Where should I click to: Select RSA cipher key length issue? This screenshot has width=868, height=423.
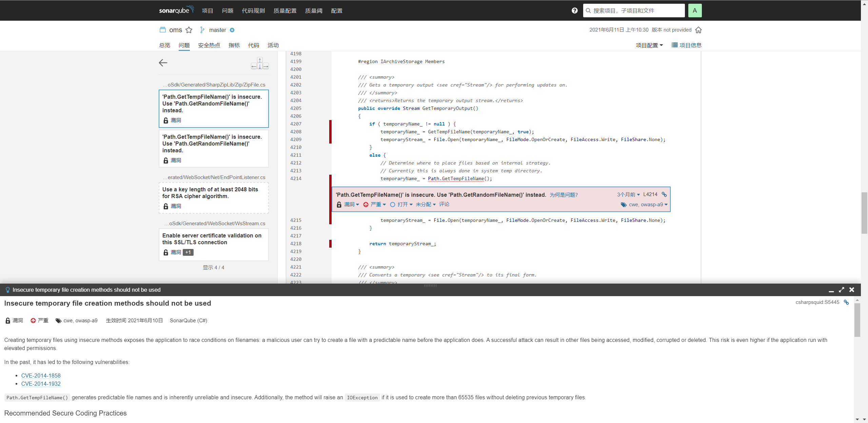214,198
